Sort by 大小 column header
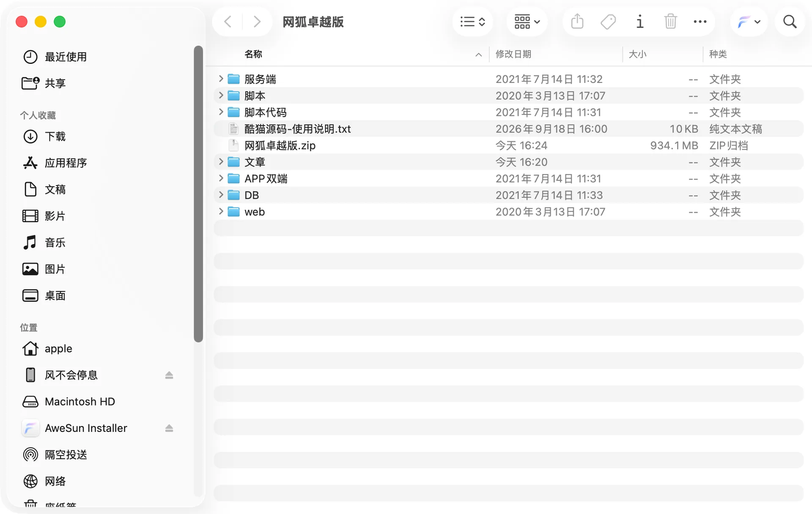This screenshot has height=514, width=812. pyautogui.click(x=637, y=54)
